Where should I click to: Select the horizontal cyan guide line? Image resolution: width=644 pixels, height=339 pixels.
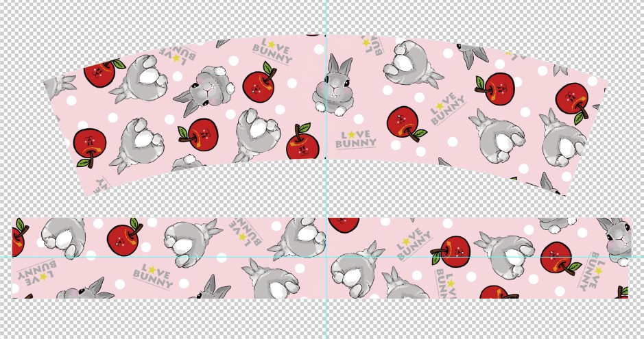pyautogui.click(x=206, y=257)
